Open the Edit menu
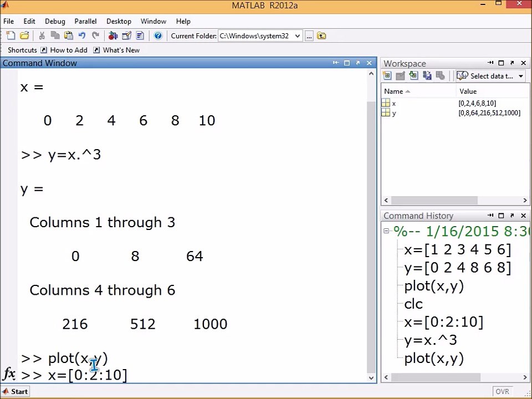This screenshot has width=532, height=399. [29, 21]
